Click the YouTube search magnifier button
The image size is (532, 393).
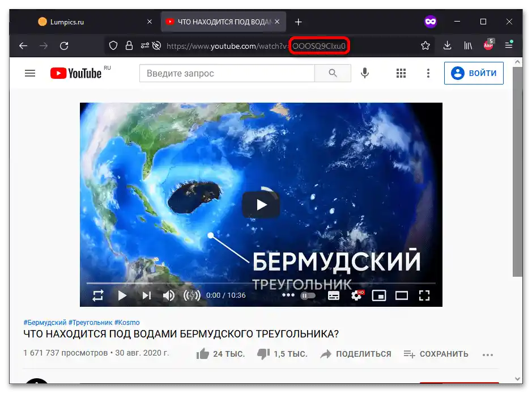click(333, 73)
